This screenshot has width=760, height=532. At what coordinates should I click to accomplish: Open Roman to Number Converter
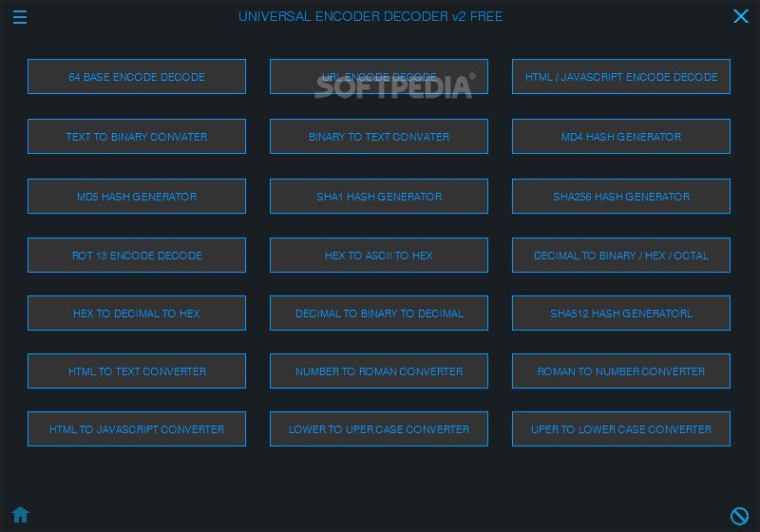tap(621, 371)
